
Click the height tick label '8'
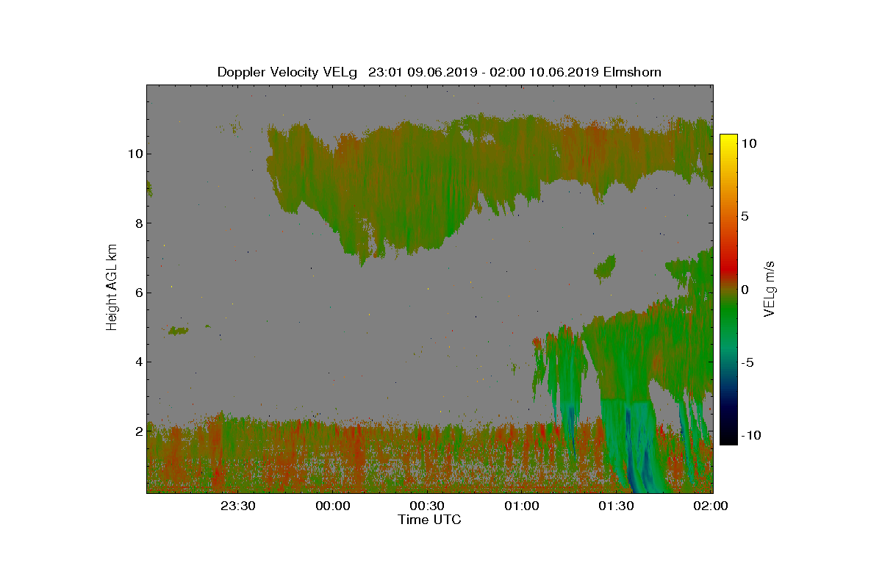tap(138, 223)
